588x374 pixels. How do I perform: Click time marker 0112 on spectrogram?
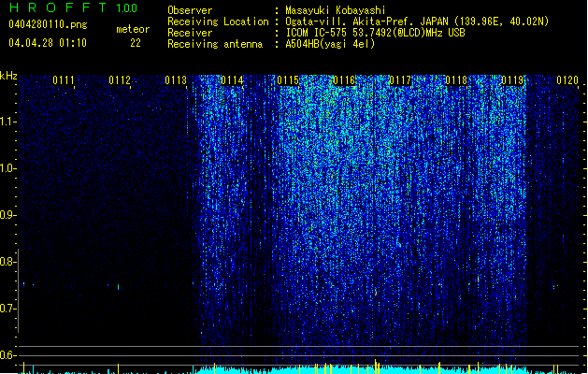point(120,80)
